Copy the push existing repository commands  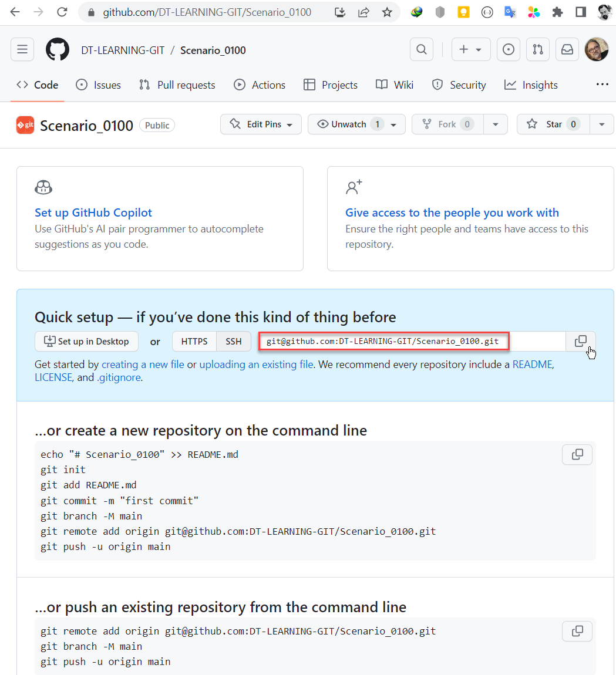[x=577, y=631]
